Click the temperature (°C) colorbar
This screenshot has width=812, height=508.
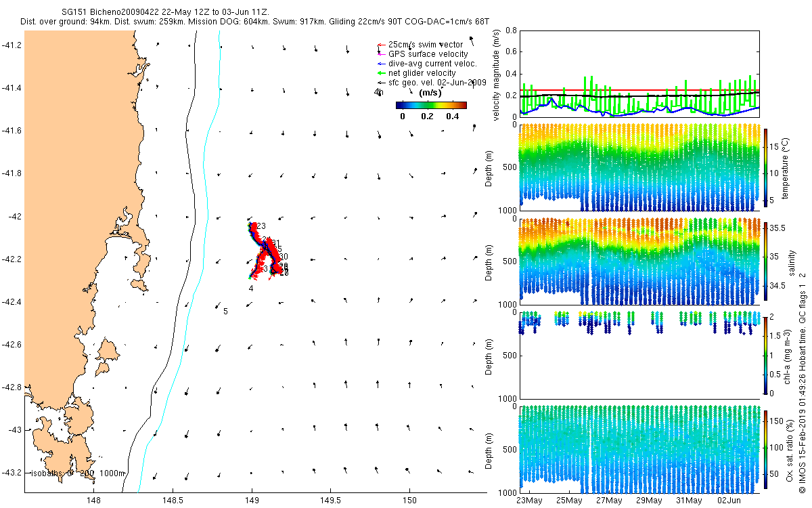[765, 167]
